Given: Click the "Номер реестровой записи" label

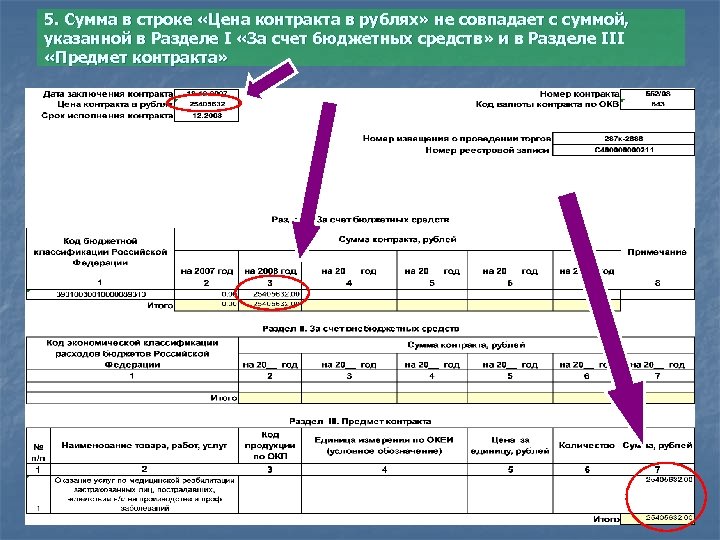Looking at the screenshot, I should pos(487,150).
